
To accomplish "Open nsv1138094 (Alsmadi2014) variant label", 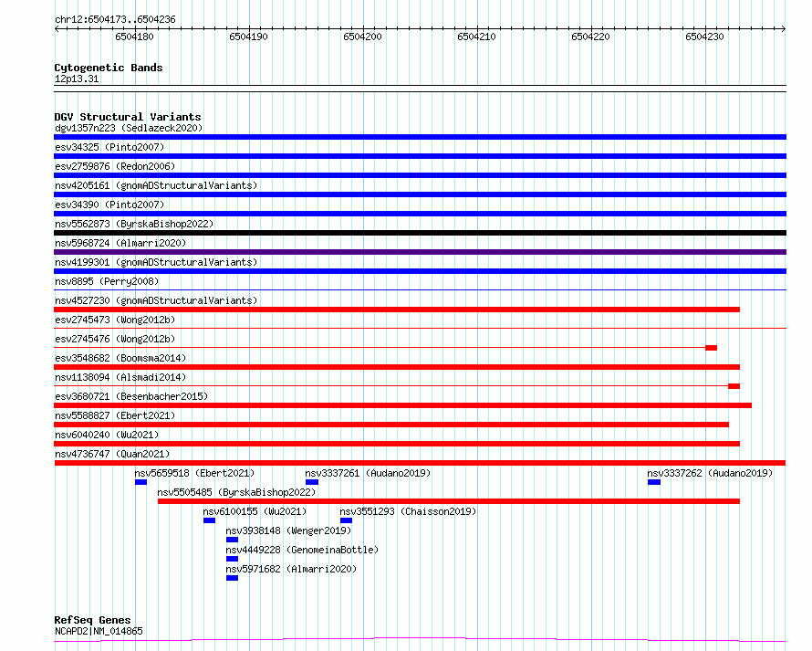I will (120, 377).
